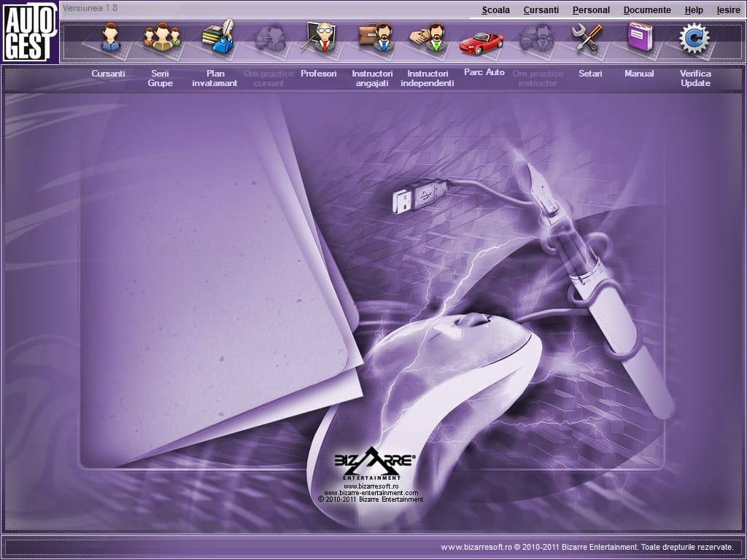747x560 pixels.
Task: Open the Scoala menu
Action: (496, 10)
